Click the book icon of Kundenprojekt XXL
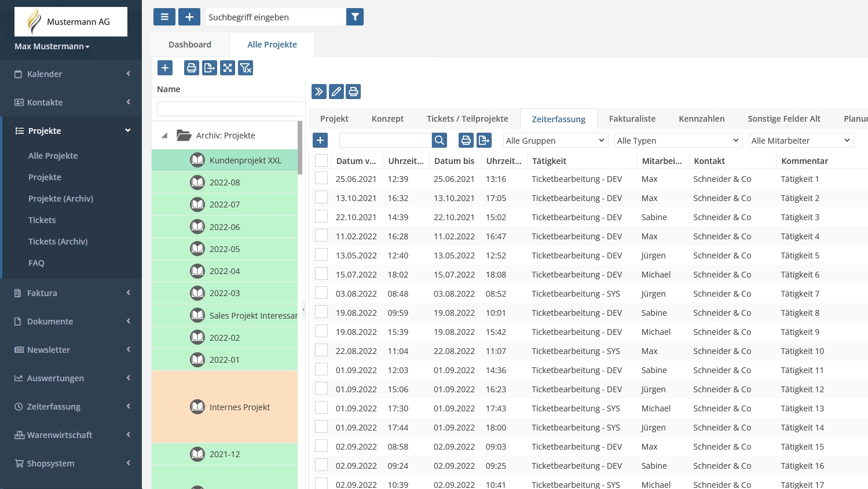Viewport: 868px width, 489px height. (197, 160)
